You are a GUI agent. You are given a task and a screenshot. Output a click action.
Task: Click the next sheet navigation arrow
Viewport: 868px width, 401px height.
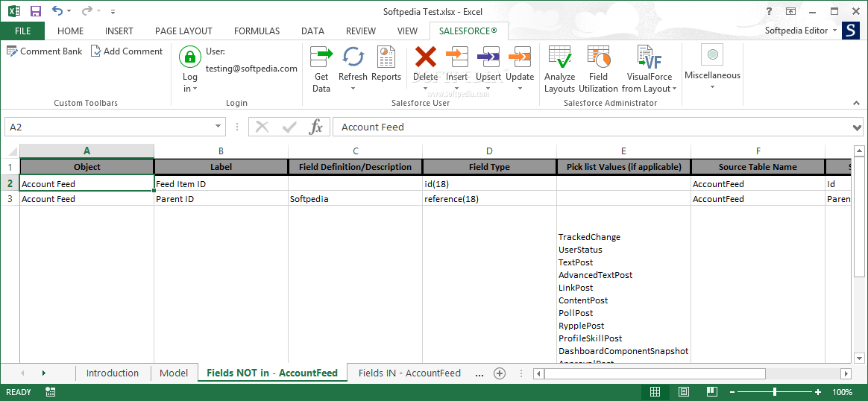[44, 373]
